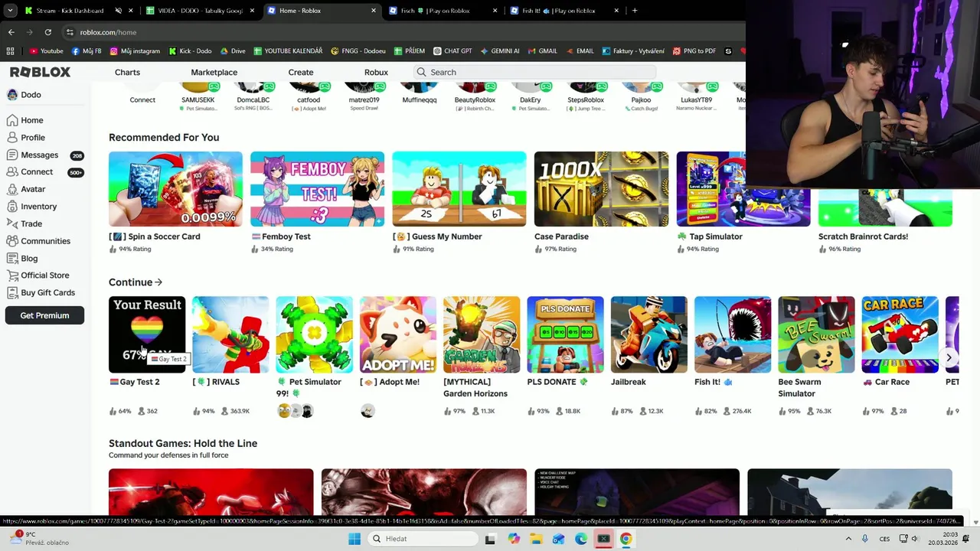Switch to the Stream - Kick Dashboard tab
980x551 pixels.
point(69,11)
